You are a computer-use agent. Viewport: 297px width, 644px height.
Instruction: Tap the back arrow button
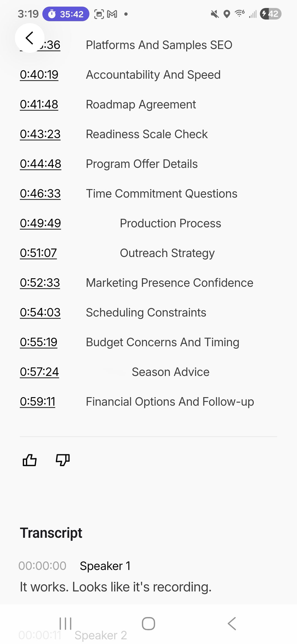coord(29,38)
